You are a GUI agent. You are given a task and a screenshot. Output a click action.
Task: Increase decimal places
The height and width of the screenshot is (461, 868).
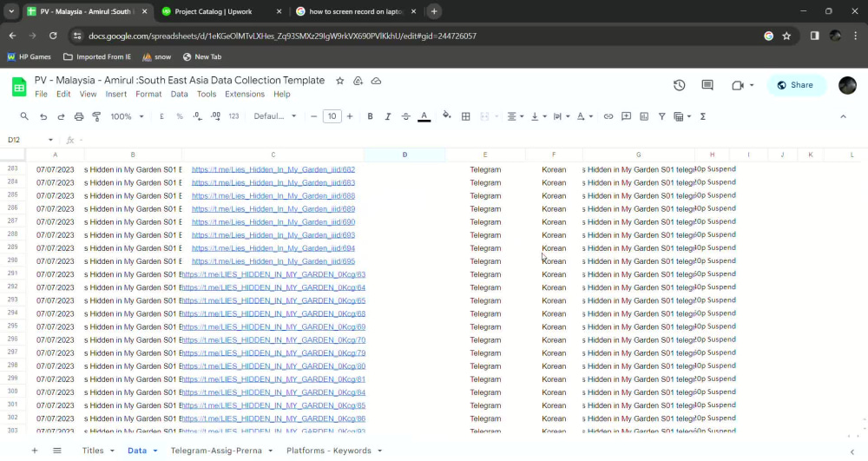tap(215, 116)
